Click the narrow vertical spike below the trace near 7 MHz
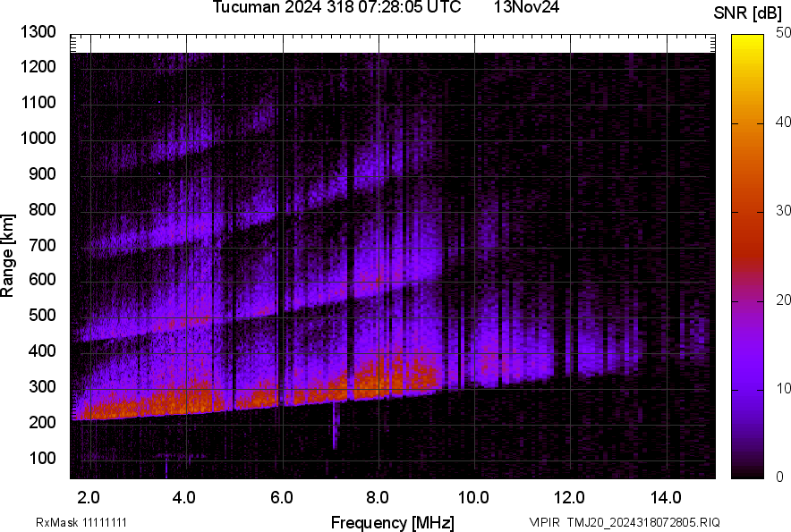791x532 pixels. [x=336, y=426]
